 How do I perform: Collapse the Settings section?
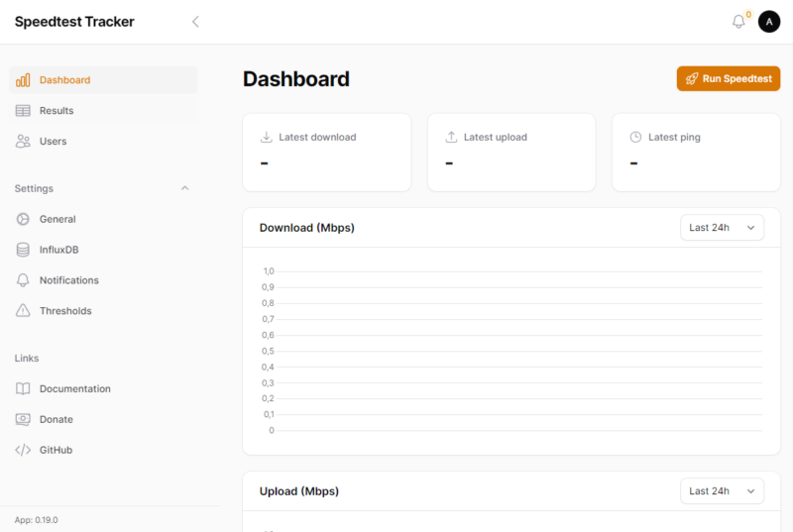(x=184, y=188)
